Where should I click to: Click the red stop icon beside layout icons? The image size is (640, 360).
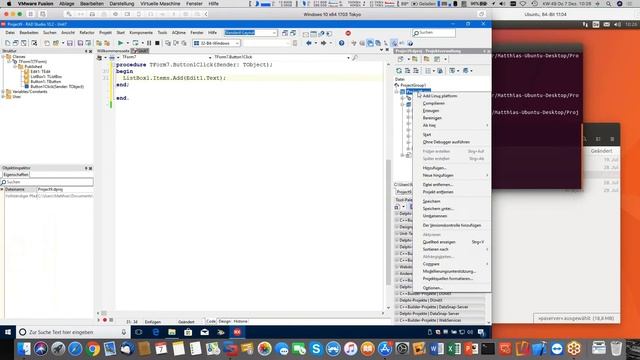coord(348,33)
